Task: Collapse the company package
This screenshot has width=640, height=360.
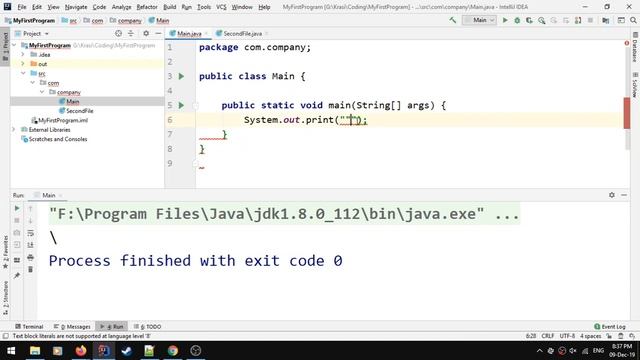Action: [x=42, y=92]
